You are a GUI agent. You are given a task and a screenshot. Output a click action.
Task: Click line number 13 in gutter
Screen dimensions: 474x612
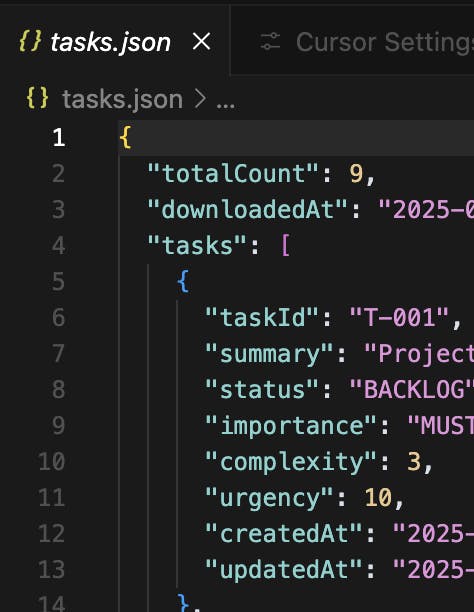click(52, 570)
